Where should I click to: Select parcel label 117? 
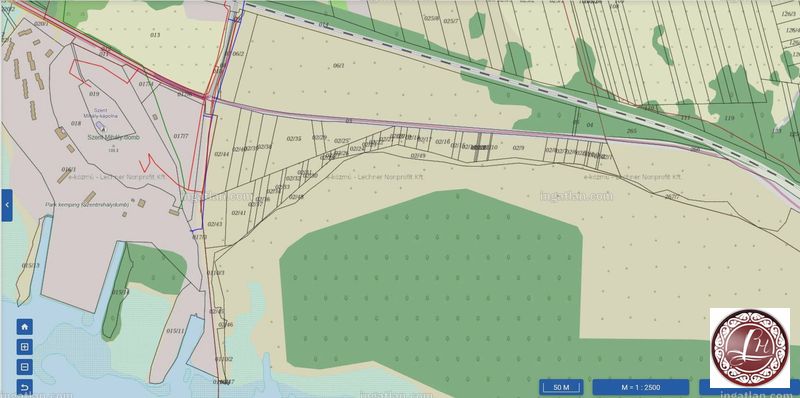(686, 117)
